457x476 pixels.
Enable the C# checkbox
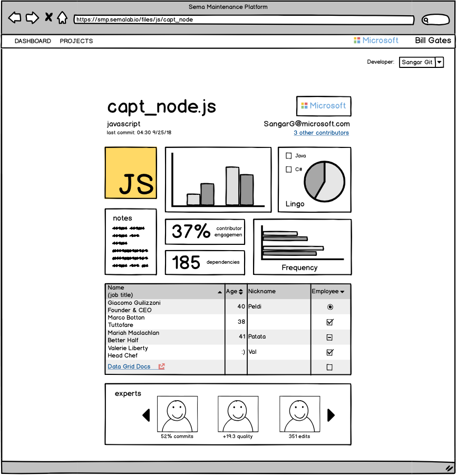click(x=289, y=170)
